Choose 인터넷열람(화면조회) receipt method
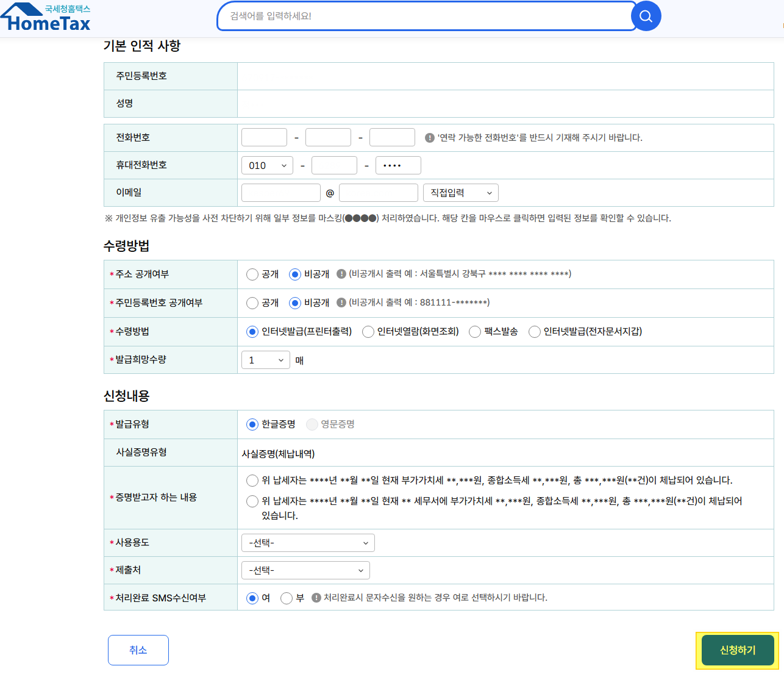The width and height of the screenshot is (784, 677). click(x=368, y=332)
